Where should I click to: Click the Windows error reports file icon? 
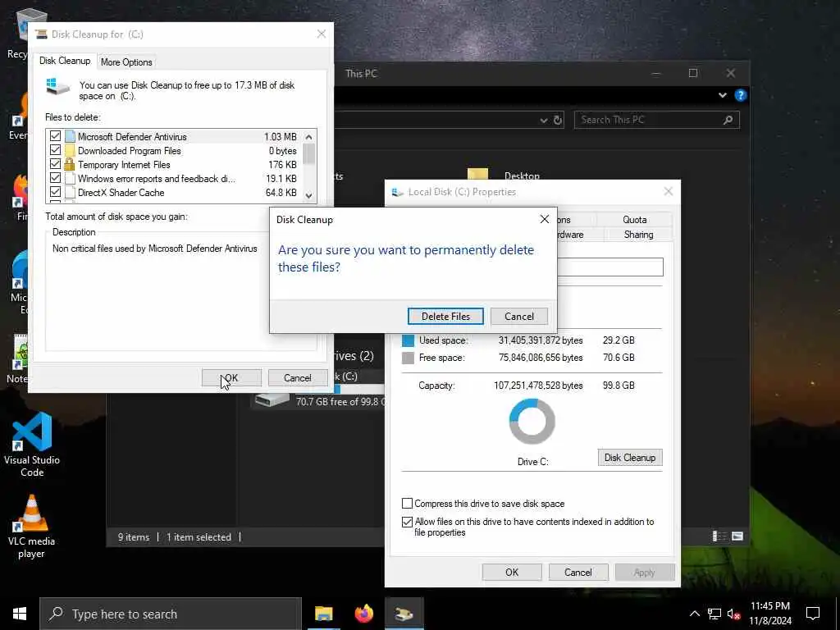[x=70, y=178]
